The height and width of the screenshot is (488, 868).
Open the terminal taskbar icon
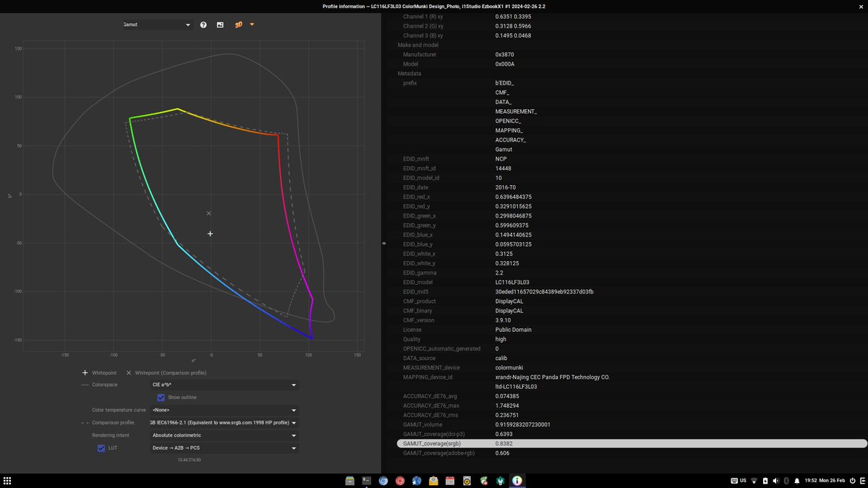[x=367, y=481]
